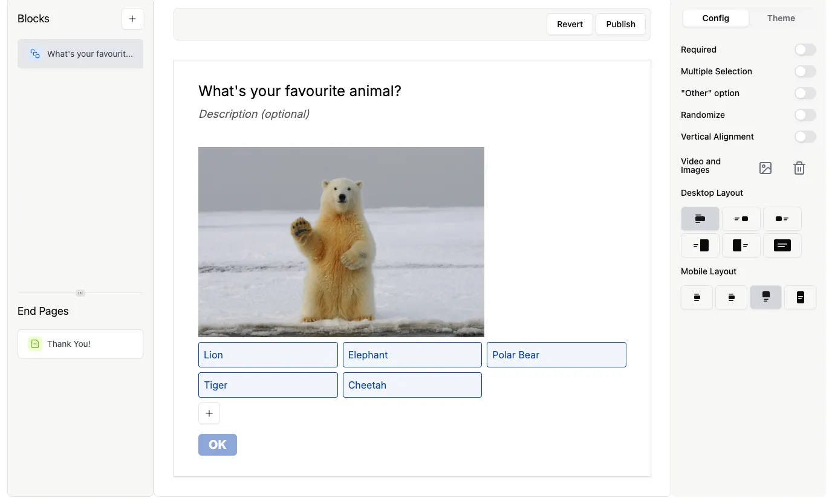Select desktop layout with small image on right

point(741,219)
